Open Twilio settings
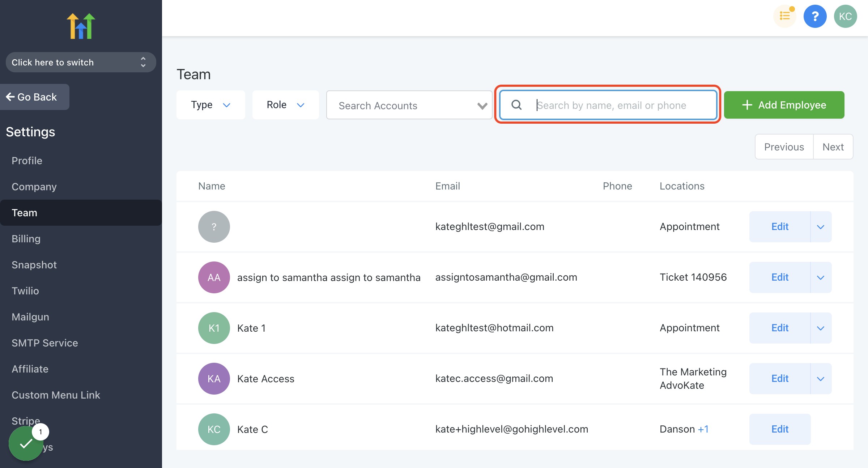868x468 pixels. point(25,291)
